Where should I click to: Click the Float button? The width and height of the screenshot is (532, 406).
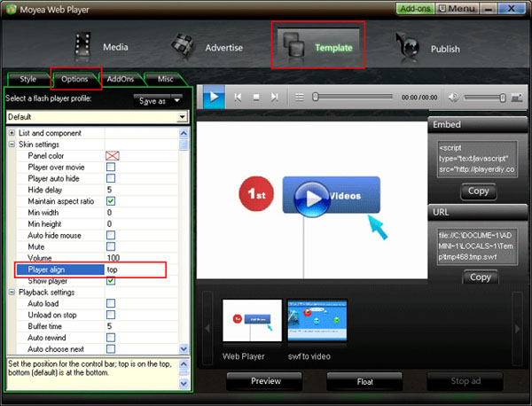pyautogui.click(x=364, y=382)
